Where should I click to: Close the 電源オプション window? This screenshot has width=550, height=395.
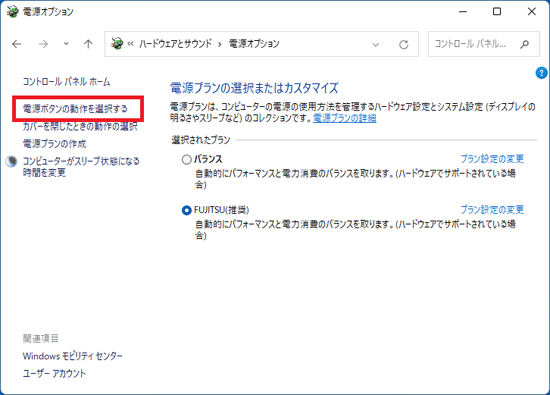point(531,12)
